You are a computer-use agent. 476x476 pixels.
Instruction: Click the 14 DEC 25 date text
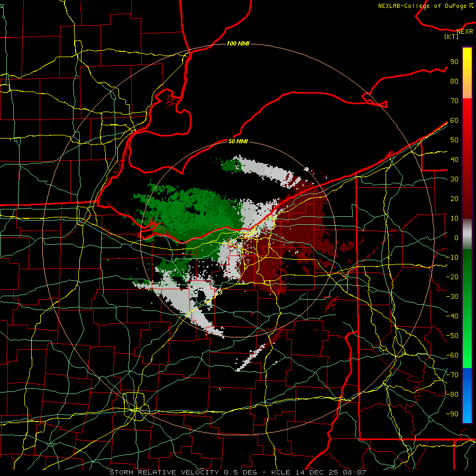tap(316, 472)
